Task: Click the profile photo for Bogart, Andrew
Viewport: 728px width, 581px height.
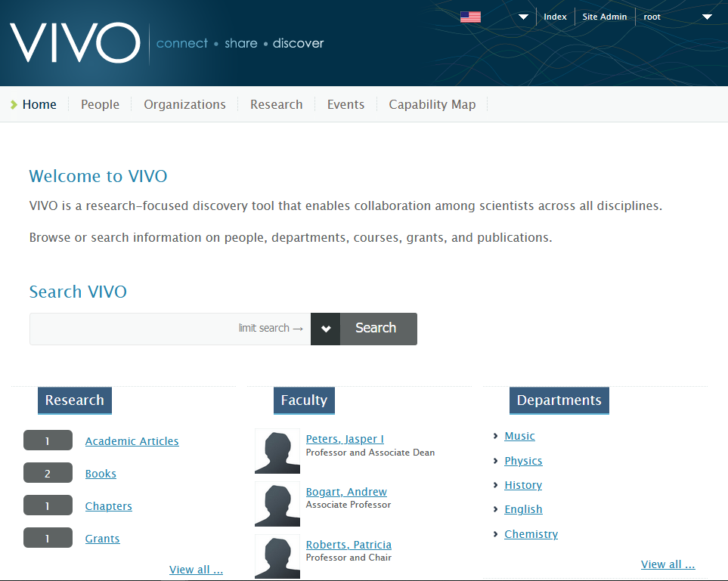Action: pos(277,504)
